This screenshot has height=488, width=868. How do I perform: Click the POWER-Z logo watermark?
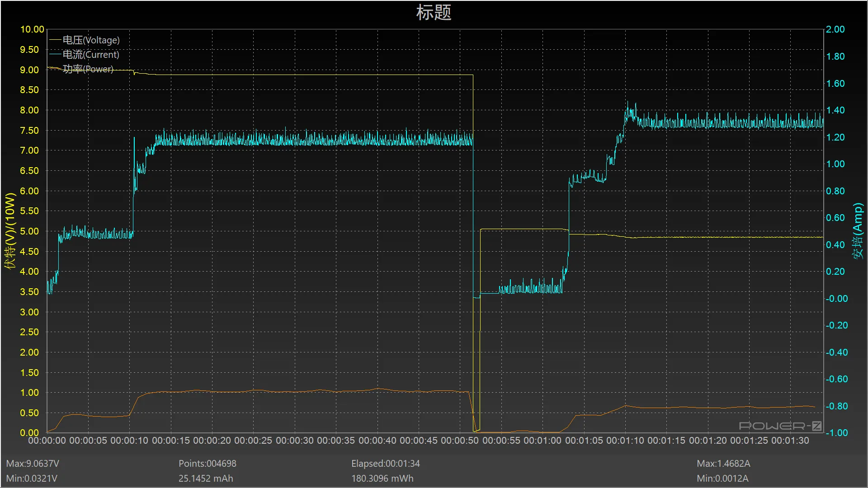(780, 426)
